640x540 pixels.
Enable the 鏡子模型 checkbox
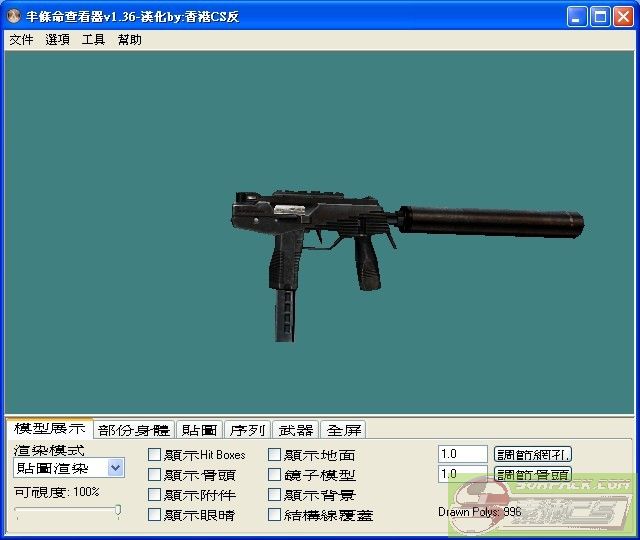coord(275,475)
